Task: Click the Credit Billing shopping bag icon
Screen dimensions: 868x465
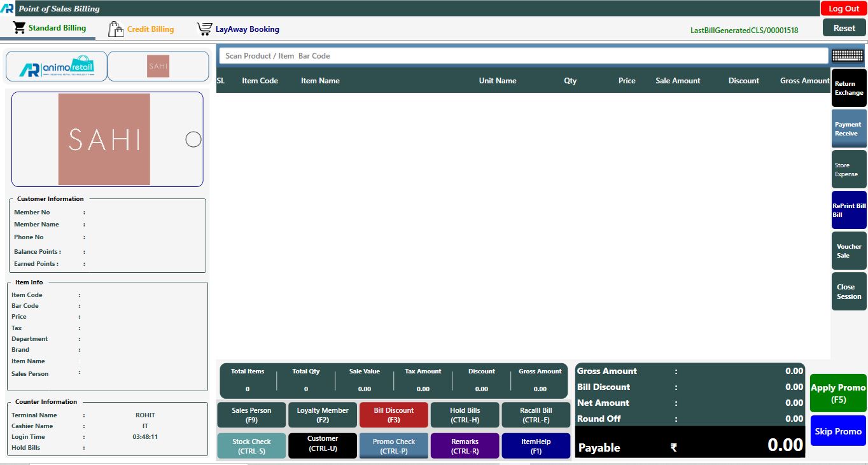Action: coord(116,29)
